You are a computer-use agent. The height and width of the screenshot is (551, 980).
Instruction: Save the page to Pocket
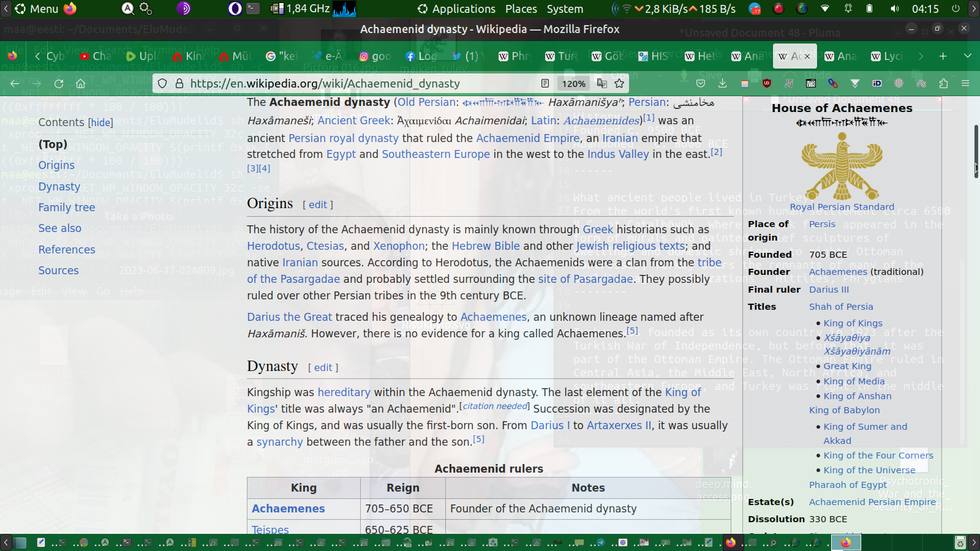click(701, 83)
